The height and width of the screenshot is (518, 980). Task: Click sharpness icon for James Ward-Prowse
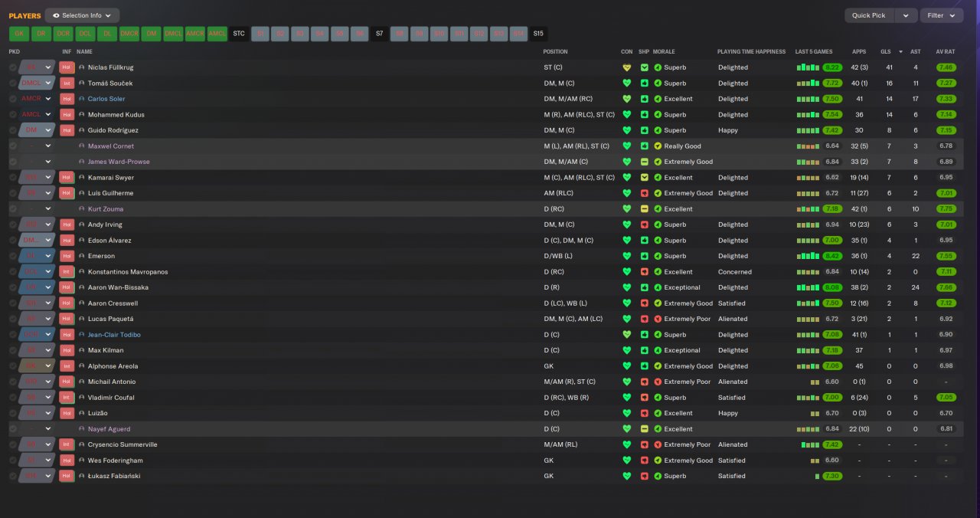[x=645, y=162]
